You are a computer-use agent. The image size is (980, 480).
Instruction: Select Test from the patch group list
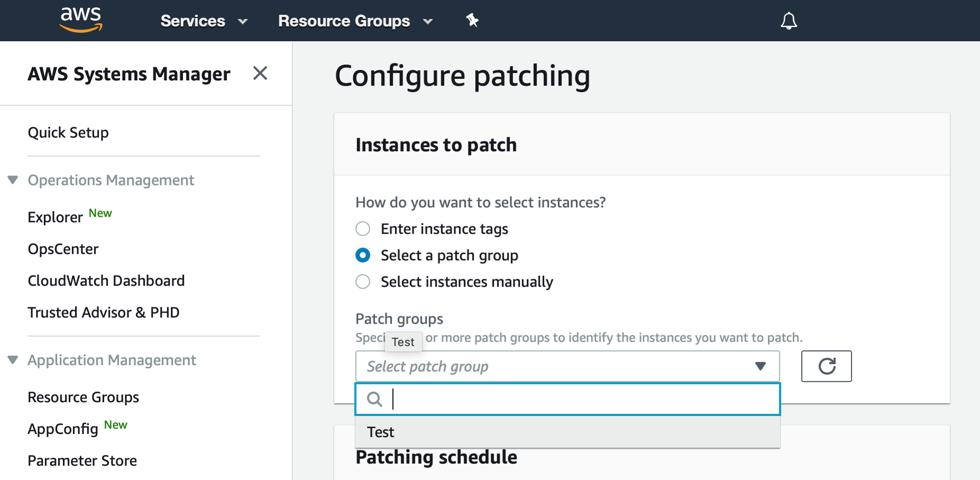coord(380,432)
